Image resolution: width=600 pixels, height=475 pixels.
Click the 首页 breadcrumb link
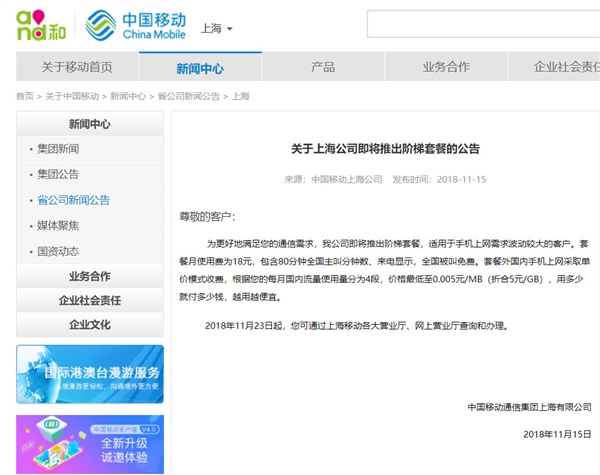[x=24, y=96]
